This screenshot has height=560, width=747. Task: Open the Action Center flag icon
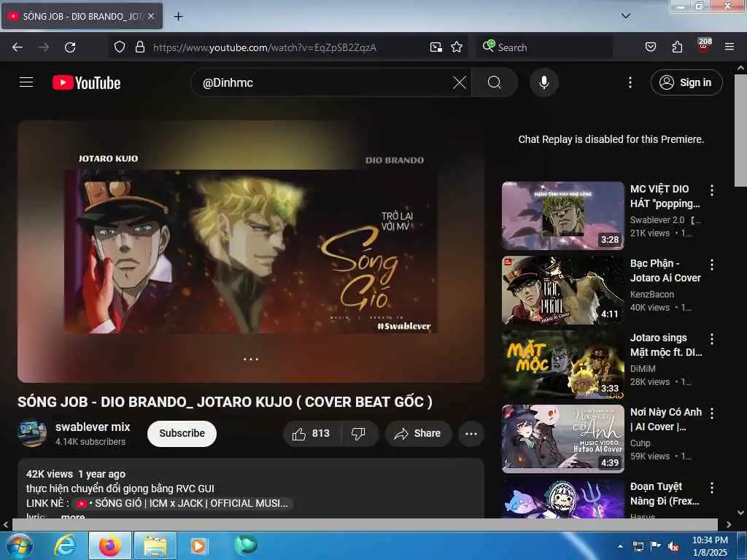(x=656, y=546)
